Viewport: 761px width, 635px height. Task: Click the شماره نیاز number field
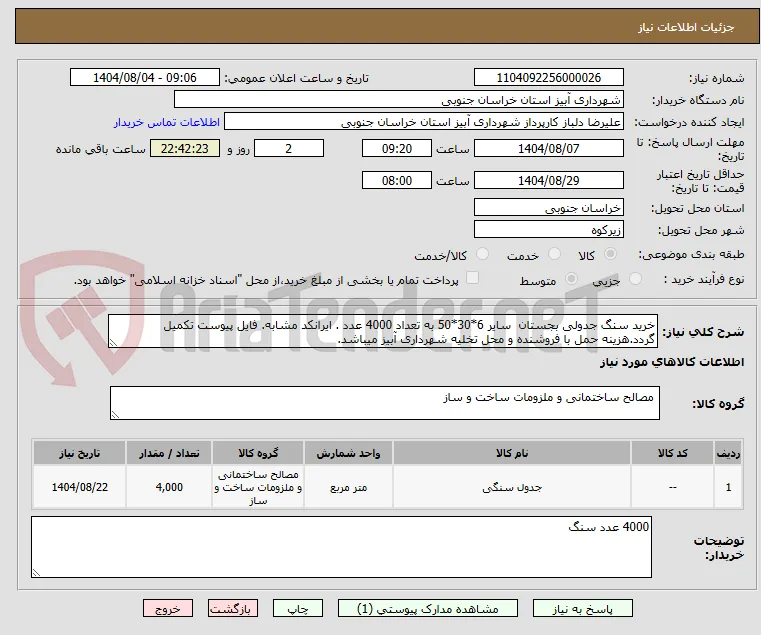coord(548,78)
